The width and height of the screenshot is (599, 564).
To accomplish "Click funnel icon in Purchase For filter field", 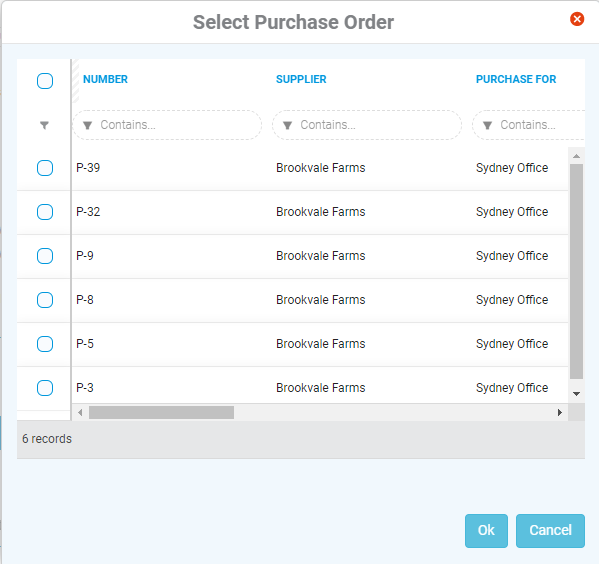I will (487, 125).
